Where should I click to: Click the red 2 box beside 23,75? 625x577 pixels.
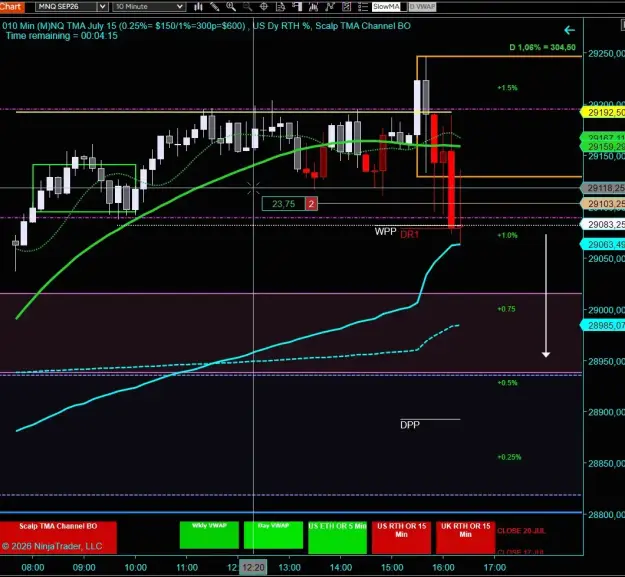(311, 204)
